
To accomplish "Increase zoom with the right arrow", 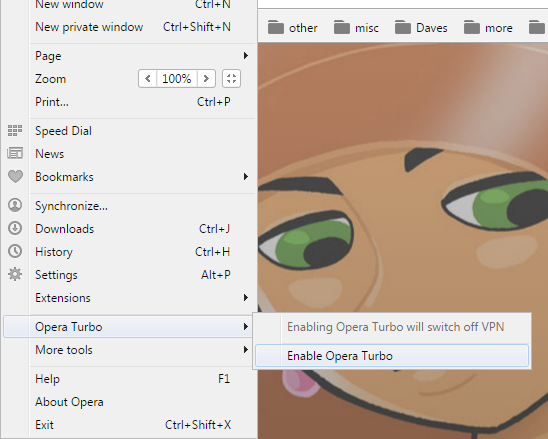I will pos(206,79).
